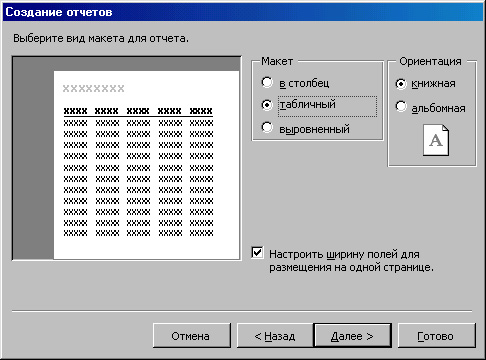Select the 'табличный' layout option
486x360 pixels.
pos(267,105)
